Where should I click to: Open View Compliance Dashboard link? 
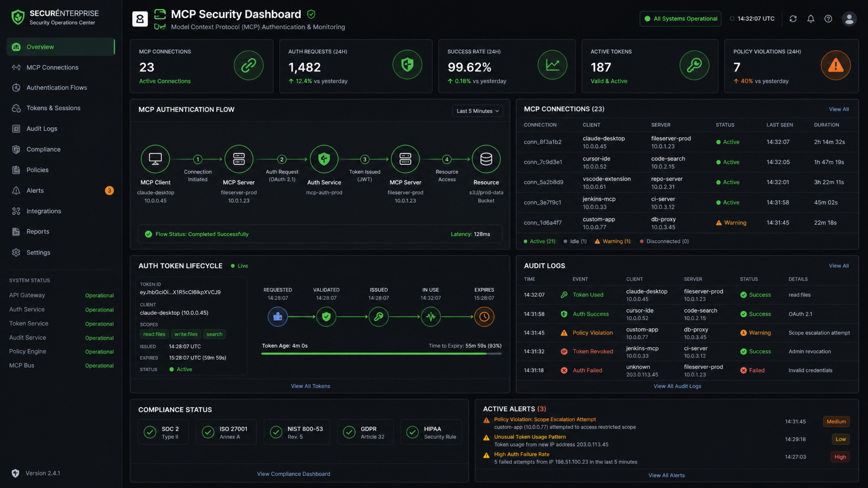293,474
